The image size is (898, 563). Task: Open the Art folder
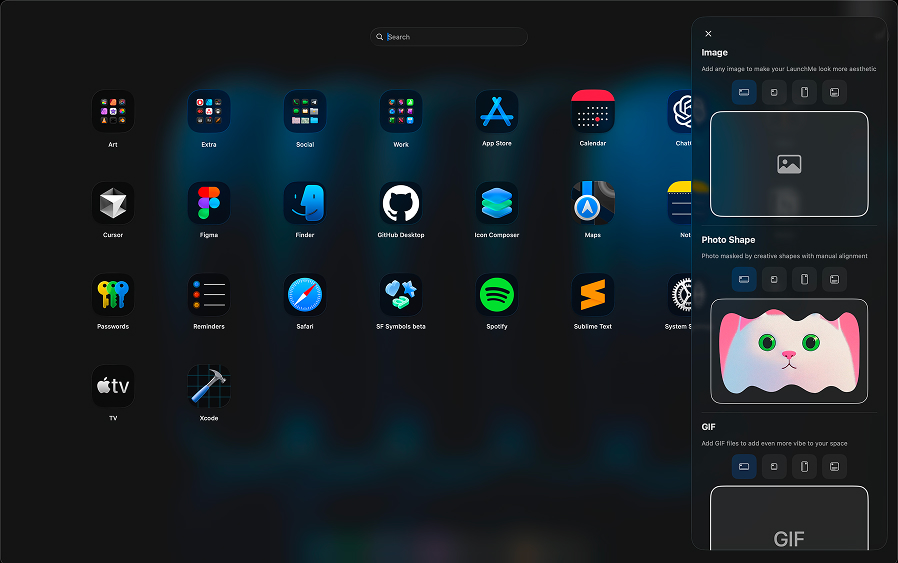point(113,111)
